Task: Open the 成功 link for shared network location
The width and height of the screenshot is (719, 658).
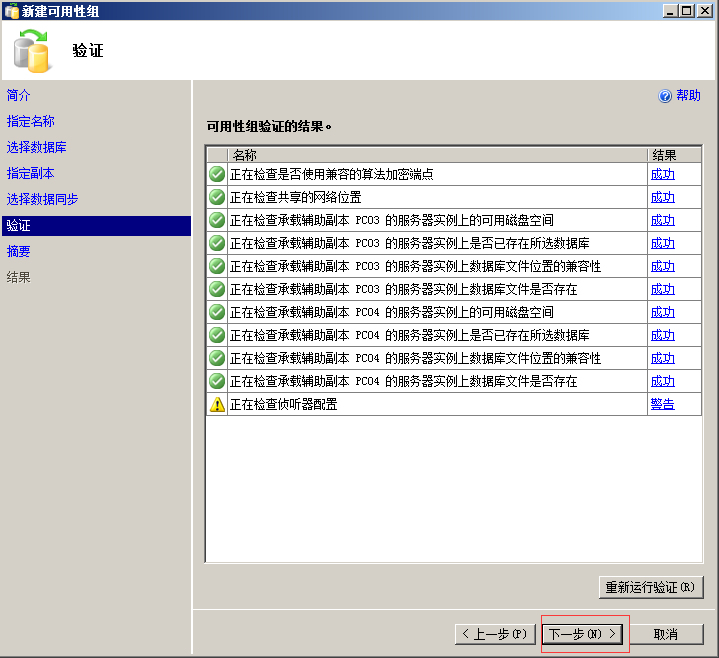Action: (x=662, y=197)
